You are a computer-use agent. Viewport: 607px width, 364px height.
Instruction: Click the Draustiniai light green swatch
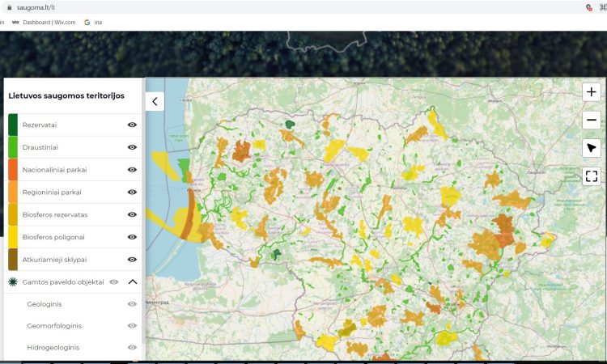(x=13, y=147)
